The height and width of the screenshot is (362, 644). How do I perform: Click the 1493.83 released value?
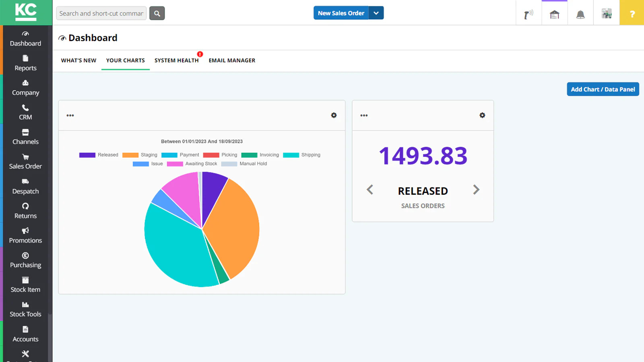(423, 156)
